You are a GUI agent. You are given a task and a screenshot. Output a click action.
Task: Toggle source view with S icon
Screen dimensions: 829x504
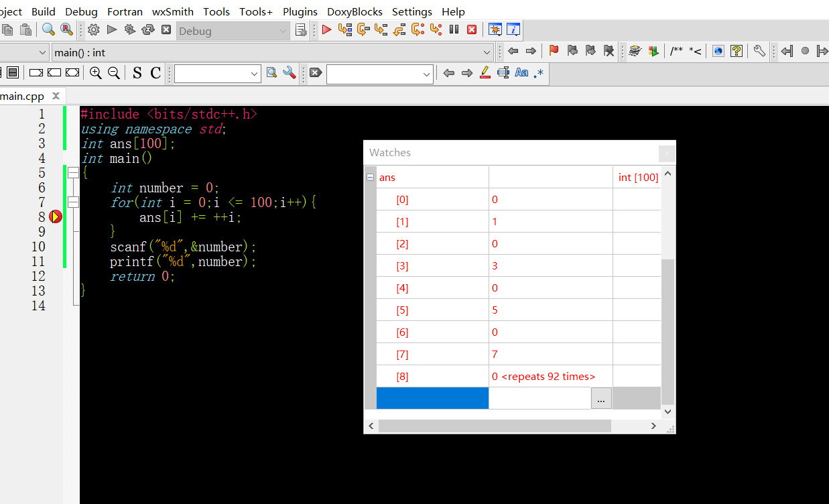(x=137, y=73)
